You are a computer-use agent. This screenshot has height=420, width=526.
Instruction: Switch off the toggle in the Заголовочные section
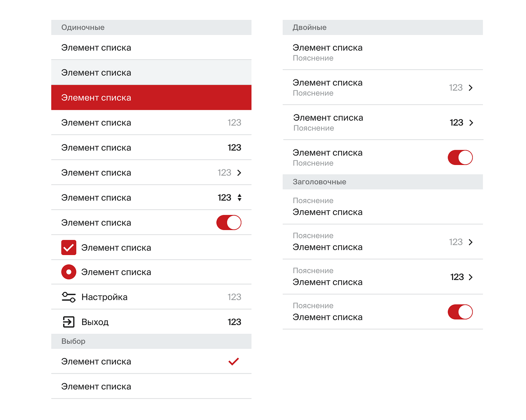(x=460, y=312)
